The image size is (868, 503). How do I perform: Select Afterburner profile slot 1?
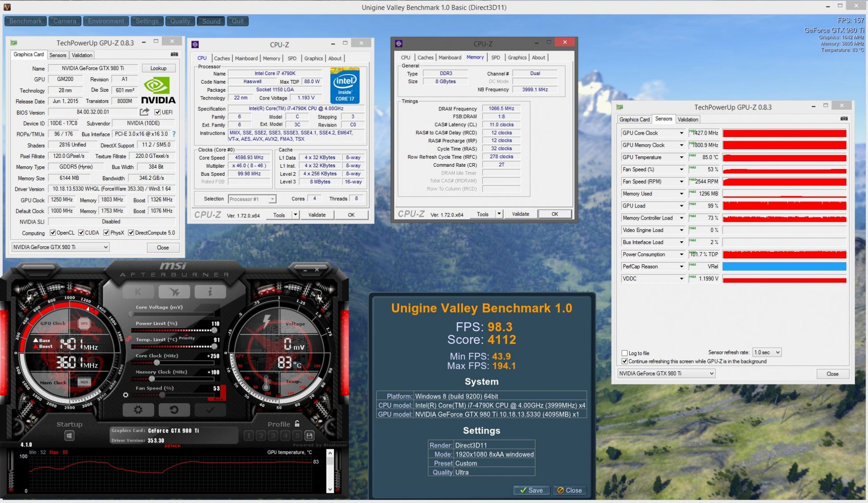click(249, 436)
